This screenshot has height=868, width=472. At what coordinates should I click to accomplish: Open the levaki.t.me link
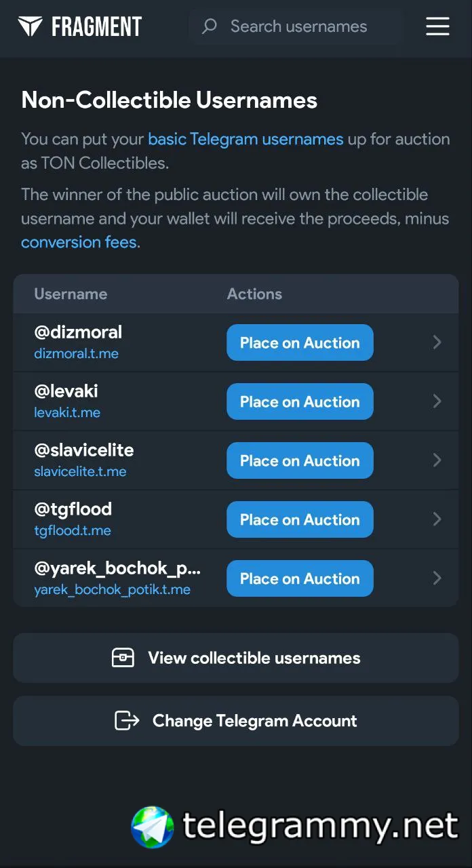(67, 412)
